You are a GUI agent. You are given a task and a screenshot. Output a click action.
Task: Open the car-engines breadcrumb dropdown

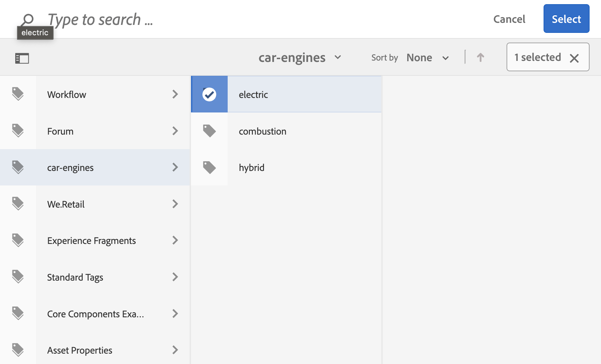(300, 57)
